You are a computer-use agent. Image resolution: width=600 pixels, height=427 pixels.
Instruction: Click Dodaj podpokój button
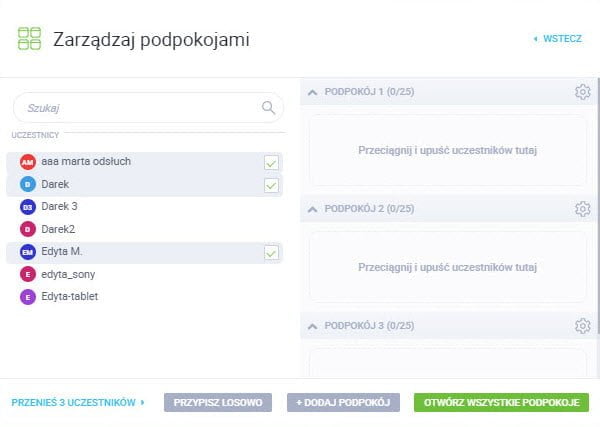(342, 402)
